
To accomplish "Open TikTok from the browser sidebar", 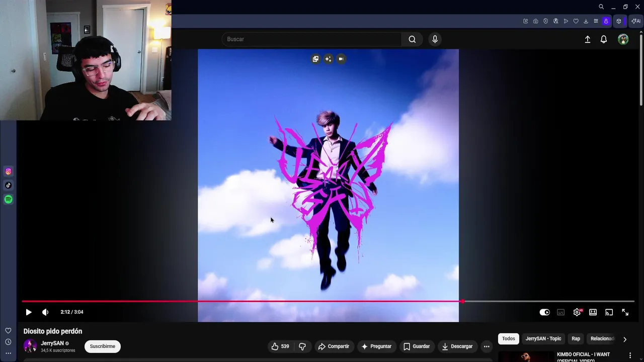I will tap(8, 185).
